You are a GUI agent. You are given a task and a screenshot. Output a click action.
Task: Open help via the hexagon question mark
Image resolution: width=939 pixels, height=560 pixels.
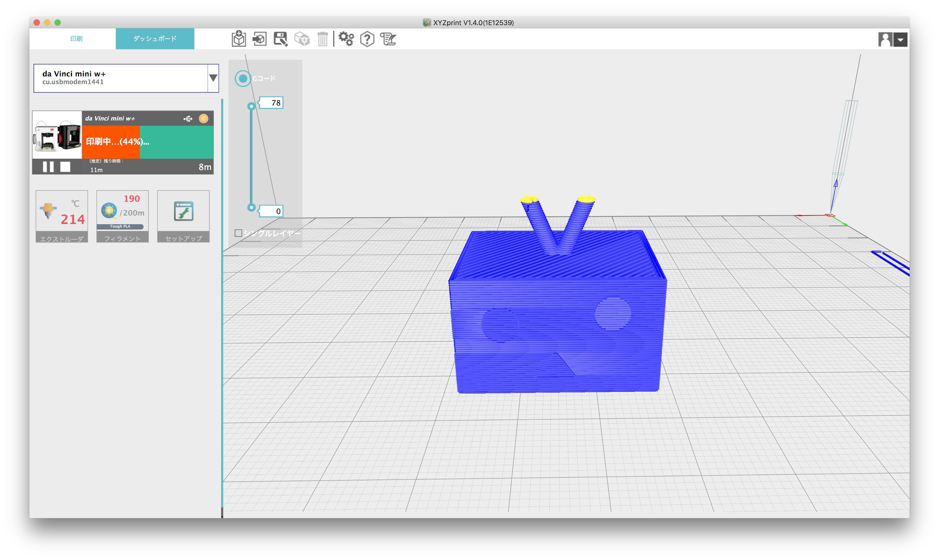point(367,39)
